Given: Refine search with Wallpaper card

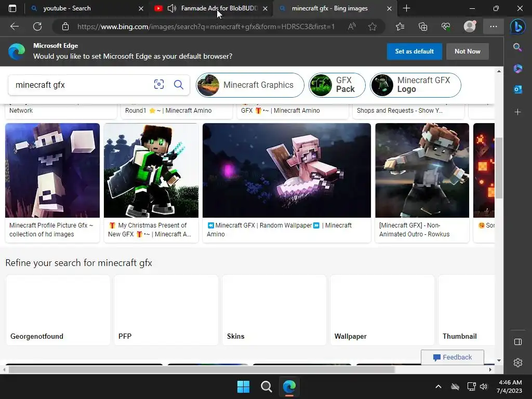Looking at the screenshot, I should coord(382,310).
